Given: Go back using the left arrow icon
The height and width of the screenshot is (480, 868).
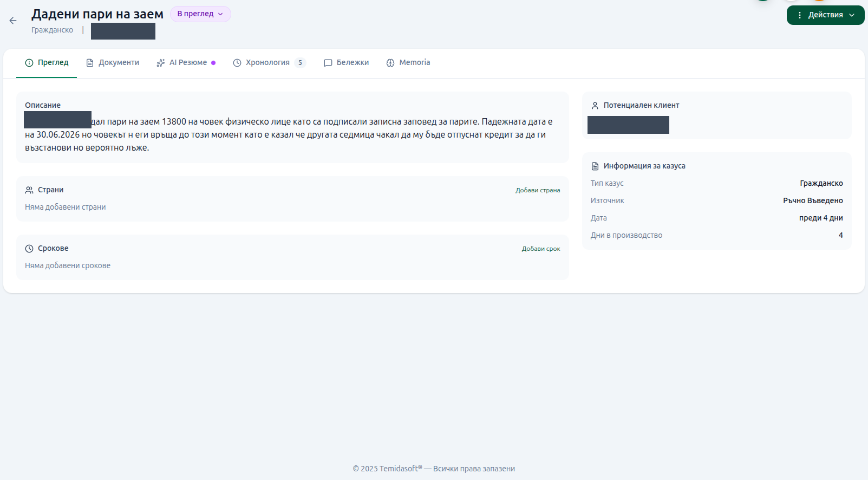Looking at the screenshot, I should click(x=13, y=21).
